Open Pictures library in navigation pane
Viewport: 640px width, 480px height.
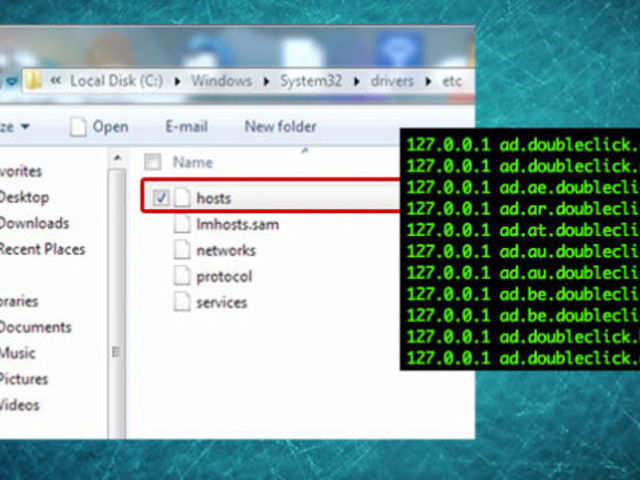pyautogui.click(x=24, y=379)
